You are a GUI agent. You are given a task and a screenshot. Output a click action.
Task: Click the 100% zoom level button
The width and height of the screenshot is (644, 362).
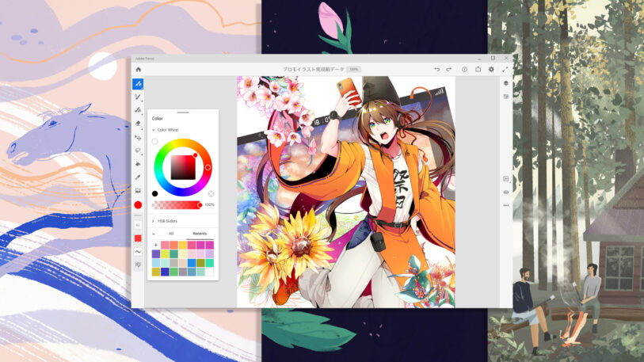tap(354, 69)
